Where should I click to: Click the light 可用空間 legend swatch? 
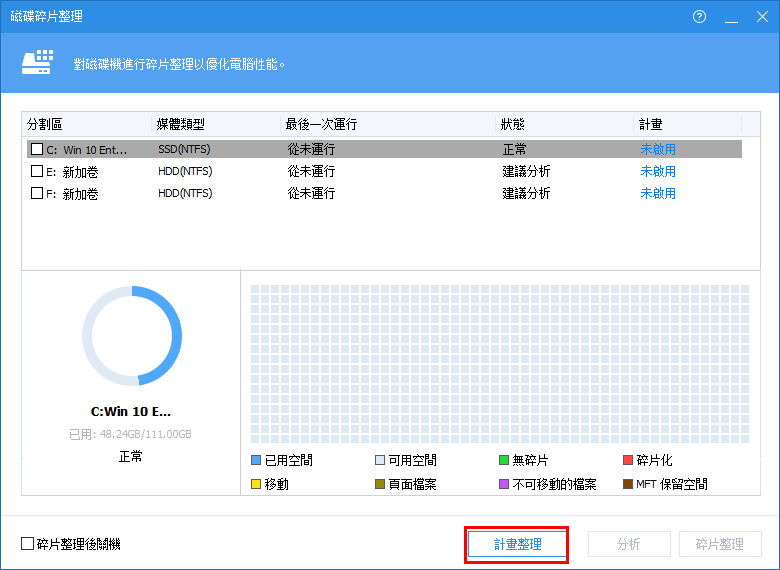[x=380, y=460]
